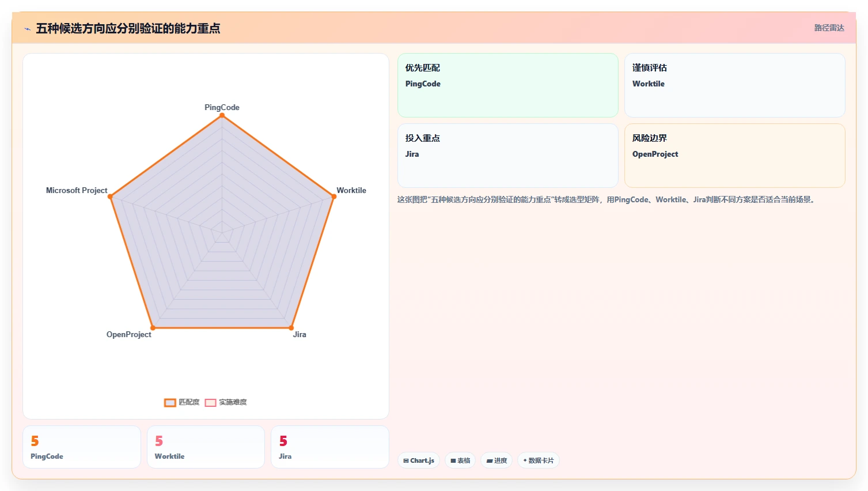Viewport: 868px width, 491px height.
Task: Click the Microsoft Project axis label
Action: tap(77, 190)
